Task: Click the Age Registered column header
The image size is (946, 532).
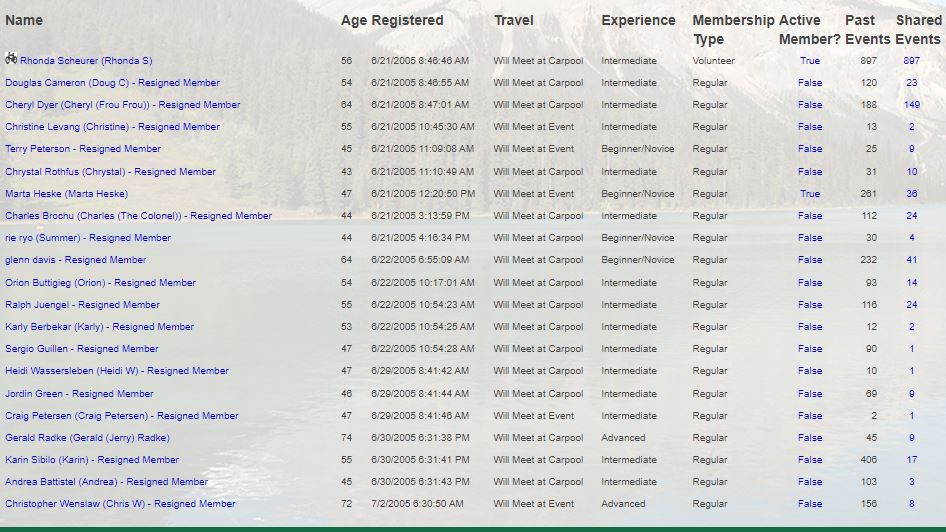Action: (391, 20)
